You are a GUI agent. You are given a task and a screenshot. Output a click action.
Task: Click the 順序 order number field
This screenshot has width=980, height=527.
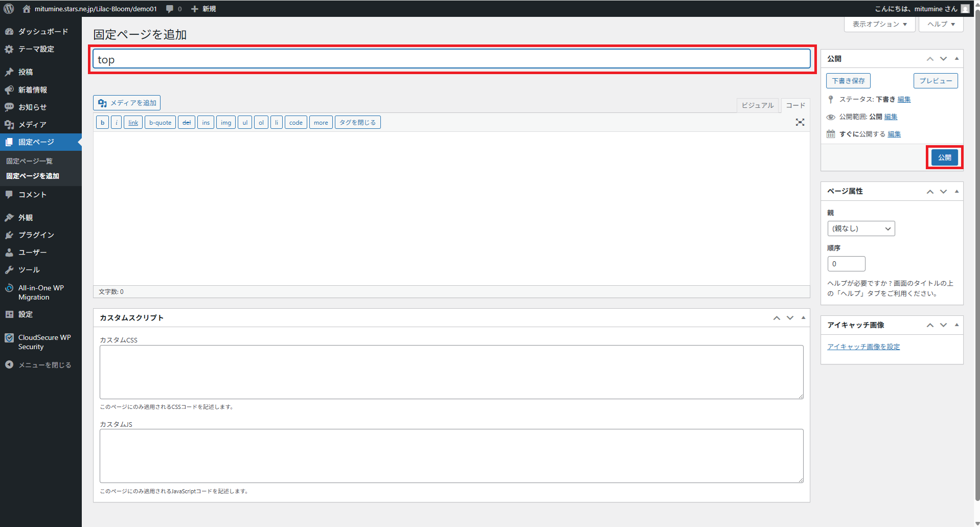coord(846,264)
